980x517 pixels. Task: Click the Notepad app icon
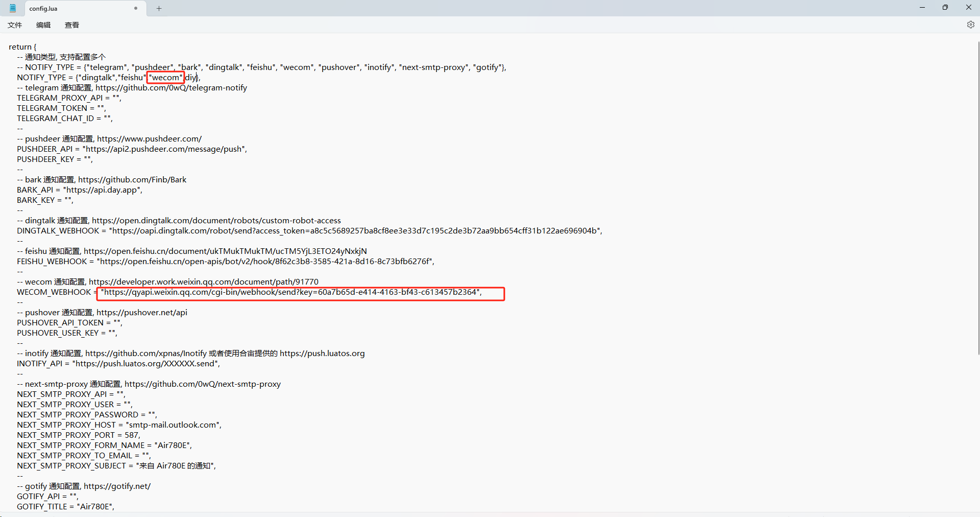tap(13, 8)
